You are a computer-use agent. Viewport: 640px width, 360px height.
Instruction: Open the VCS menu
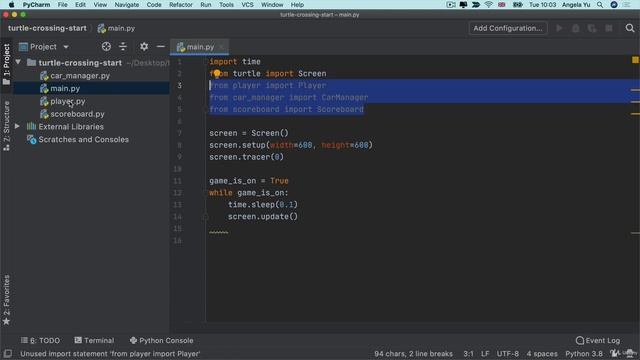(247, 5)
